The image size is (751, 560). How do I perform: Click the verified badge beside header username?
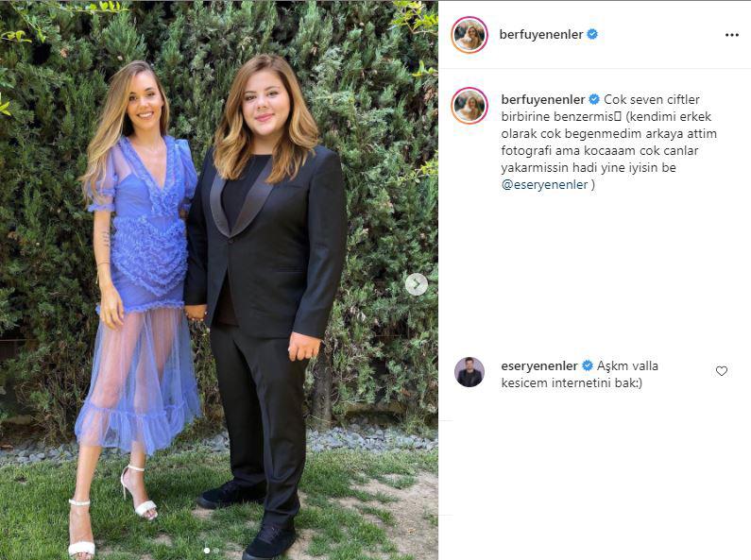[x=592, y=34]
